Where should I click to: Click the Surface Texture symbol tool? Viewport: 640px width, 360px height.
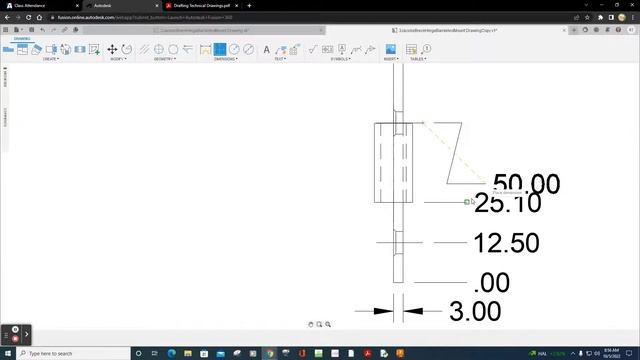[313, 49]
